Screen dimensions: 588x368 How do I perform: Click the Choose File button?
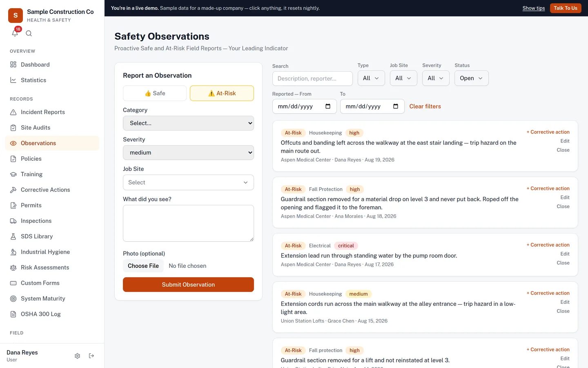point(143,266)
